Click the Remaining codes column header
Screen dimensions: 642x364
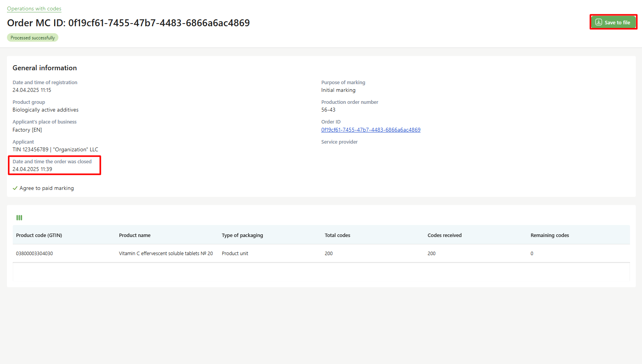tap(550, 235)
